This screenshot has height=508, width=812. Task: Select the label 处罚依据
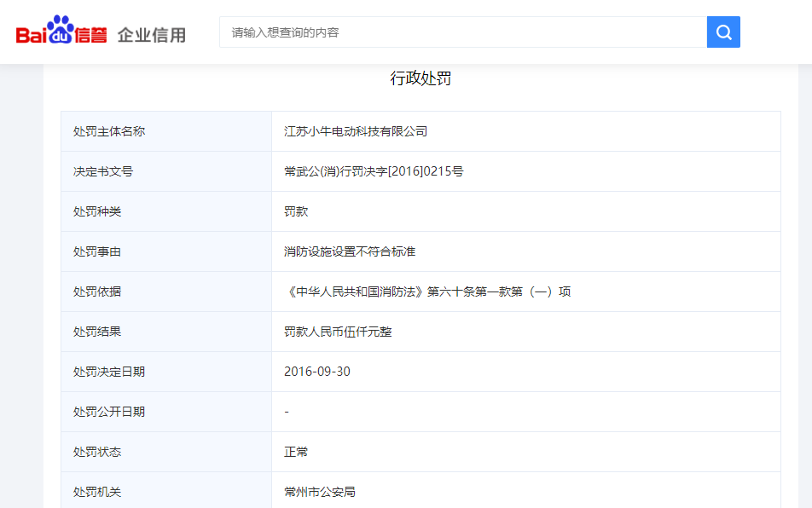coord(97,292)
